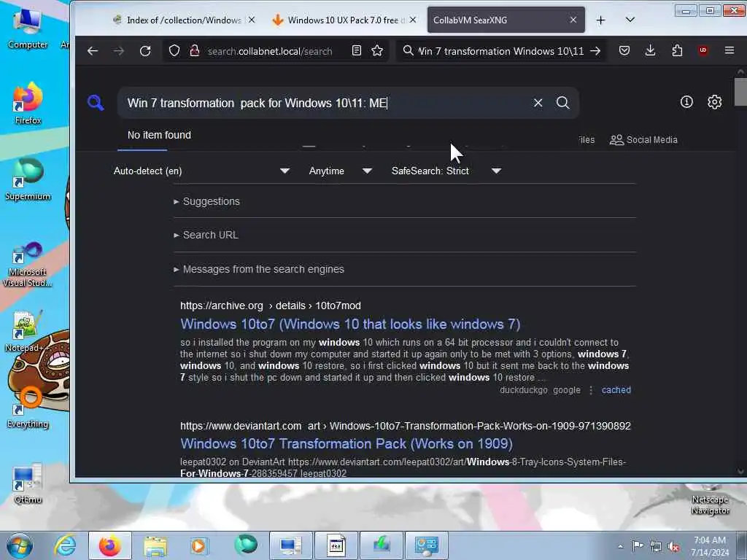Click the taskbar clock showing 7:04 AM

[710, 545]
